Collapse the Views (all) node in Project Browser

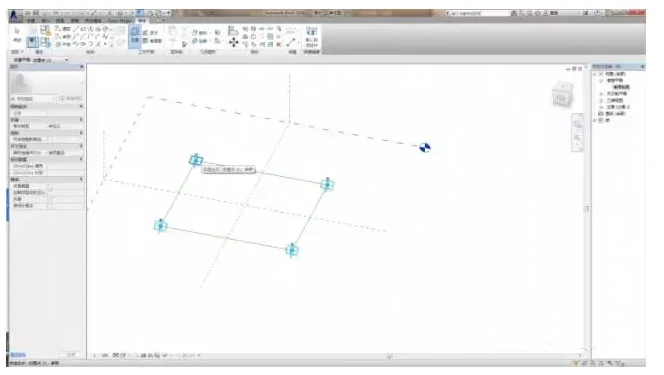tap(595, 74)
